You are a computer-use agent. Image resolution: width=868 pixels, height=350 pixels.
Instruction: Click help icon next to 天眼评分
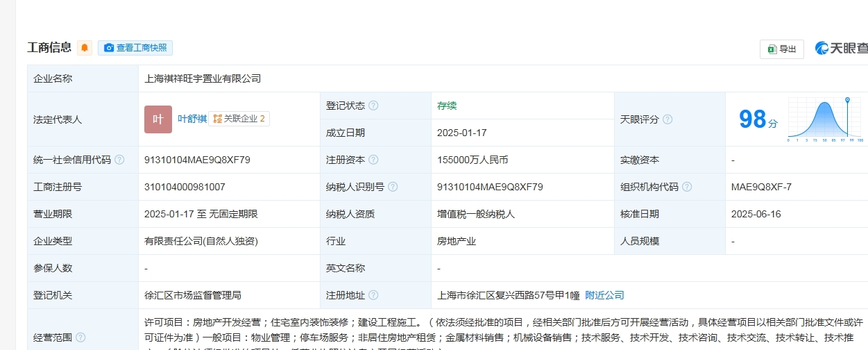tap(667, 119)
